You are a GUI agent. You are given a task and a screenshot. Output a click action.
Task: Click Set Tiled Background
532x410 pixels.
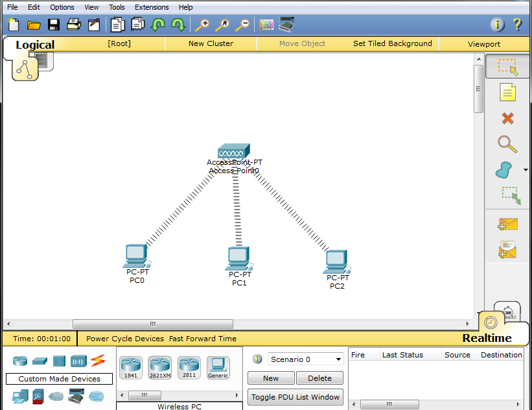392,43
